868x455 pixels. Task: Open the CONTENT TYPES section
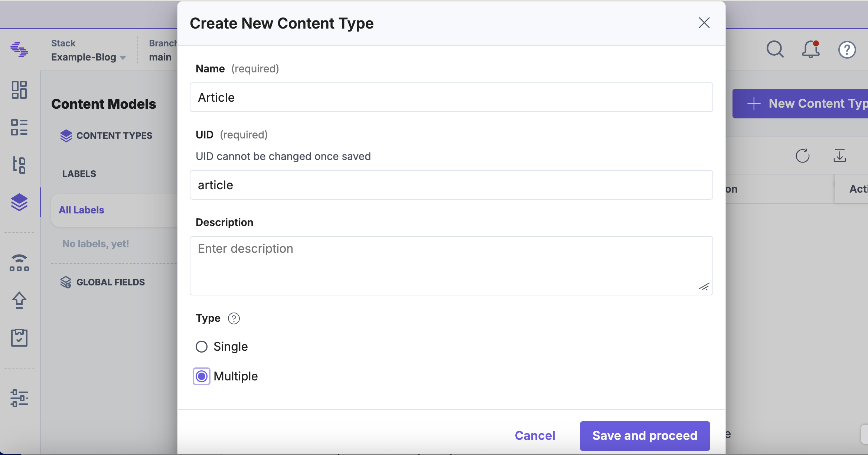pos(114,136)
